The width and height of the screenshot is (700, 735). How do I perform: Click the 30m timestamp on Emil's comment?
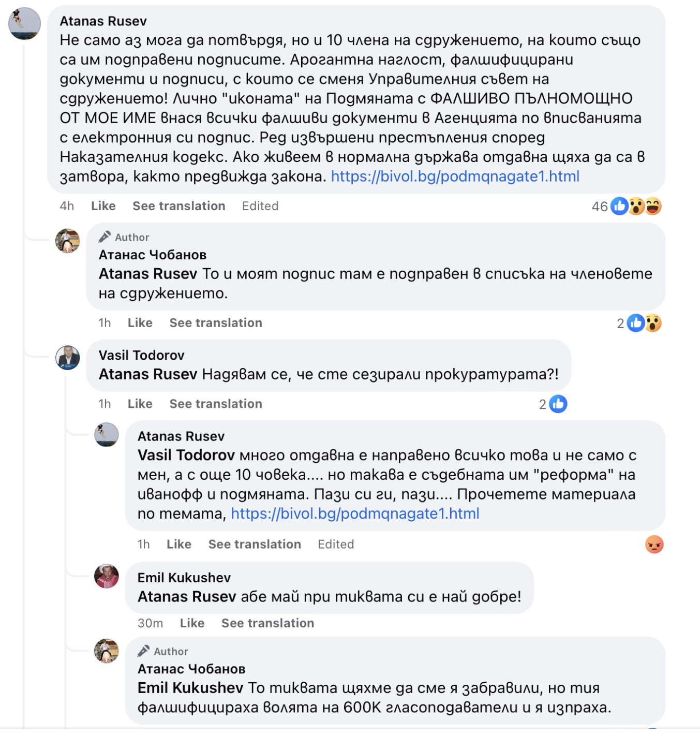coord(150,623)
